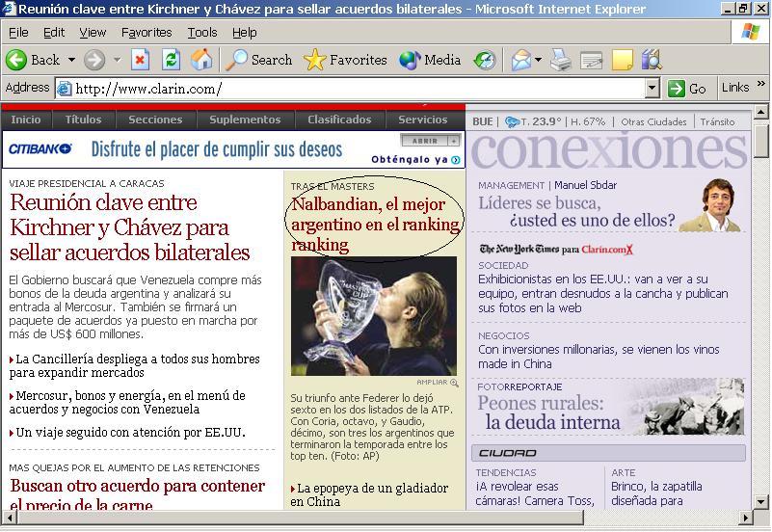772x532 pixels.
Task: Click Tránsito link
Action: [x=717, y=122]
